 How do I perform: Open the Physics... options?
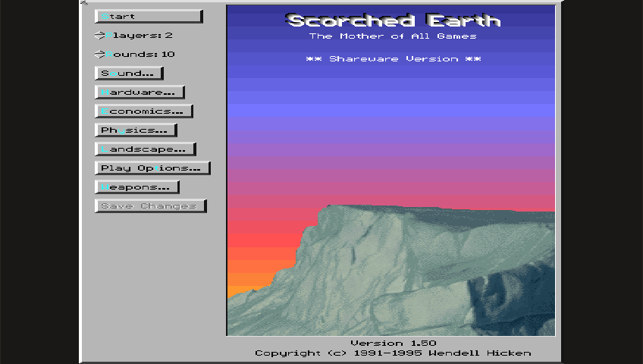tap(136, 130)
